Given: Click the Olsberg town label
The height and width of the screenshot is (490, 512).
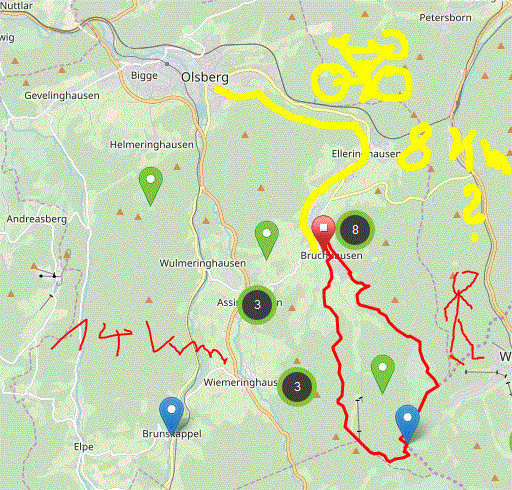Looking at the screenshot, I should point(205,77).
